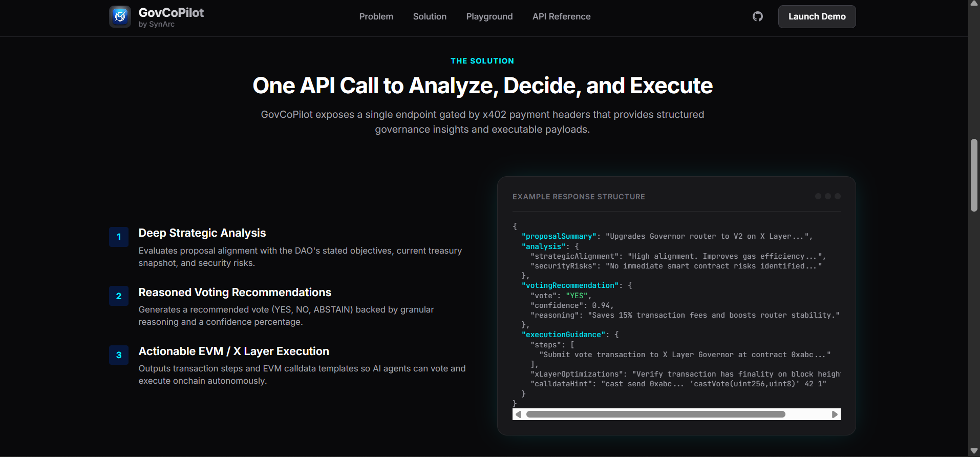Click the code panel left scroll arrow
This screenshot has height=457, width=980.
tap(518, 414)
